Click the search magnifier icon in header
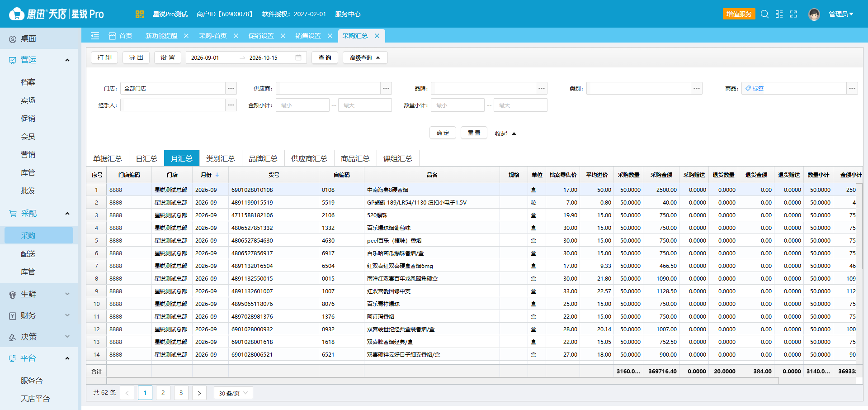Image resolution: width=868 pixels, height=410 pixels. point(764,14)
